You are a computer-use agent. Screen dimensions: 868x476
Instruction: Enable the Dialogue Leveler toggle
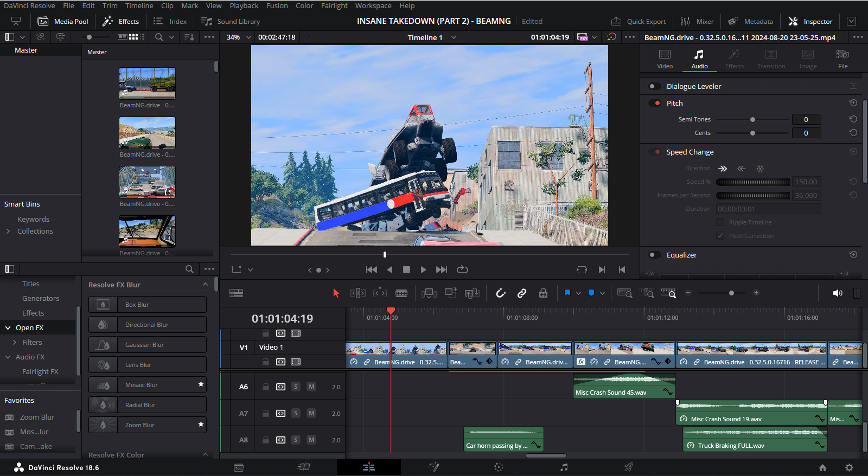[x=655, y=86]
